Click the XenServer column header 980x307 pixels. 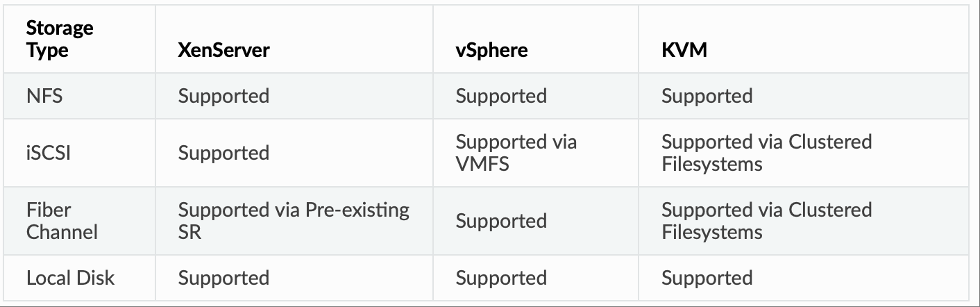[223, 51]
